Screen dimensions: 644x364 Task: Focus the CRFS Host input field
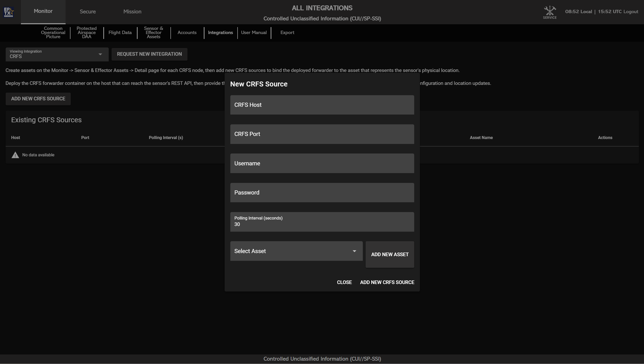tap(322, 105)
